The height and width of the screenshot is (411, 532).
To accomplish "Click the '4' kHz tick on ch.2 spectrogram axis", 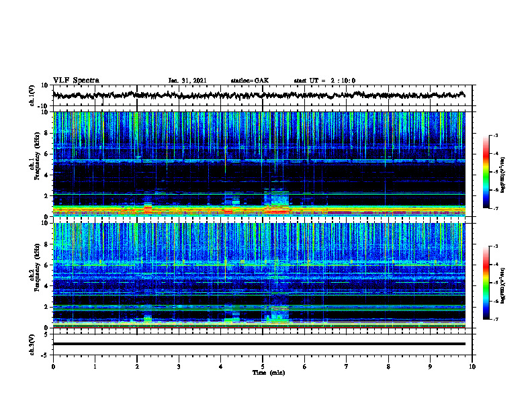I will pos(46,286).
